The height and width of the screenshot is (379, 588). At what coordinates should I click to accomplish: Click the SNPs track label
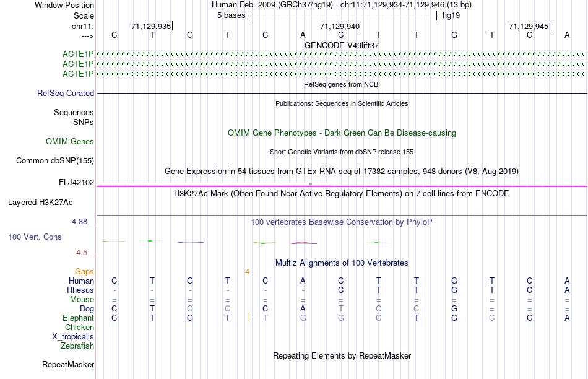click(84, 123)
